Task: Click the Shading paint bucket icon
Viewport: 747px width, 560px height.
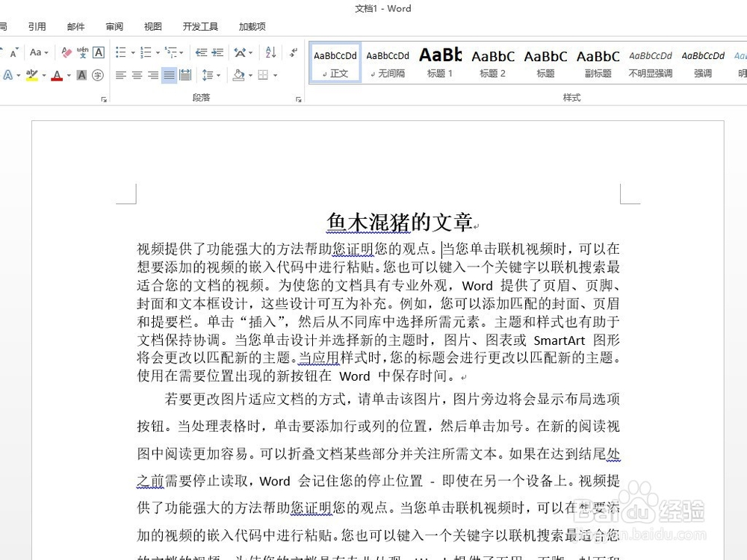Action: tap(239, 75)
